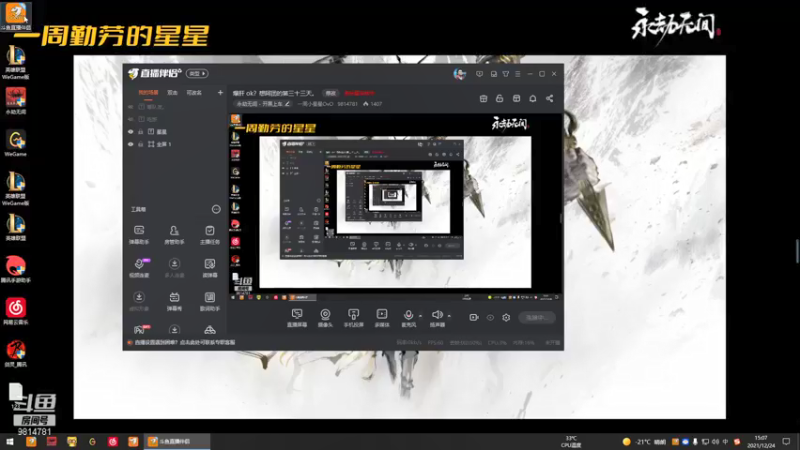Open the 房管助手 room manager tool
The image size is (800, 450).
click(174, 235)
